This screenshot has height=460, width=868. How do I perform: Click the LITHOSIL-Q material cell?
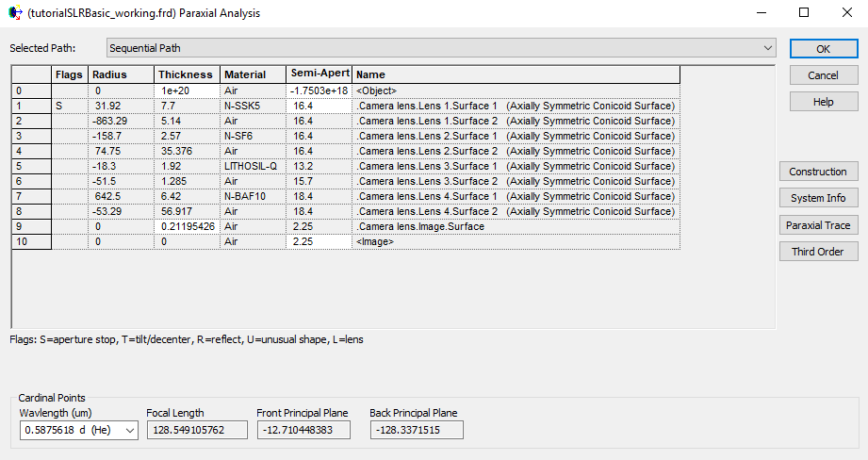click(253, 167)
